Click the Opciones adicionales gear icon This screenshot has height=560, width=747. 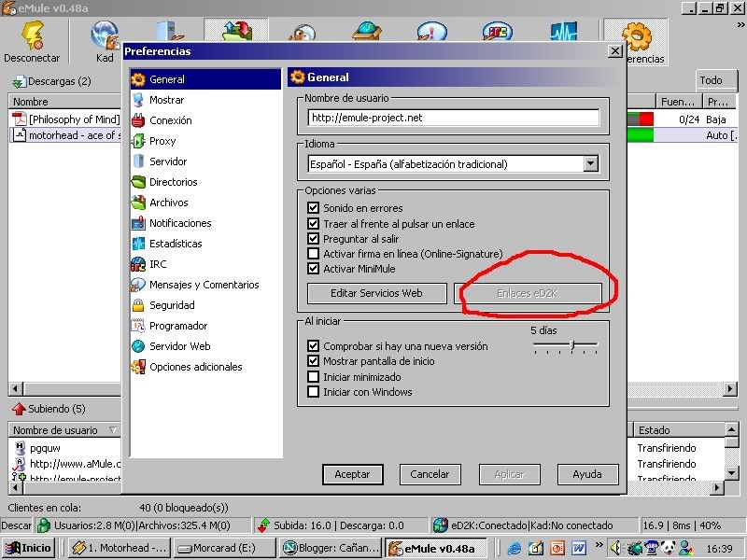click(138, 367)
